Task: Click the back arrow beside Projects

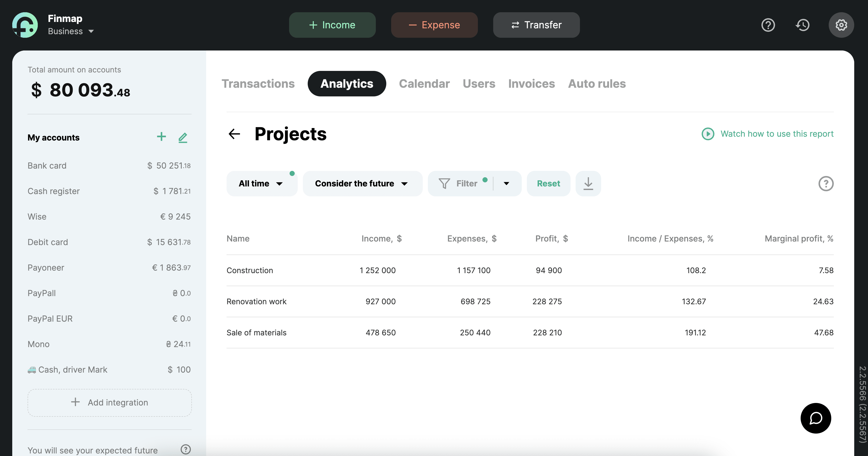Action: pyautogui.click(x=234, y=134)
